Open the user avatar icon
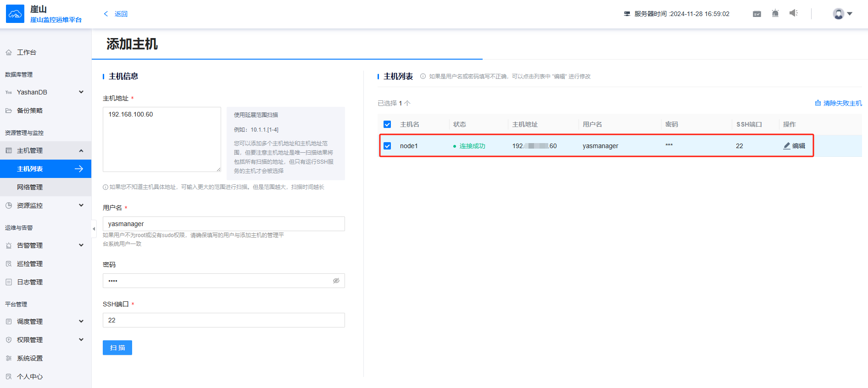This screenshot has height=388, width=868. [x=839, y=14]
